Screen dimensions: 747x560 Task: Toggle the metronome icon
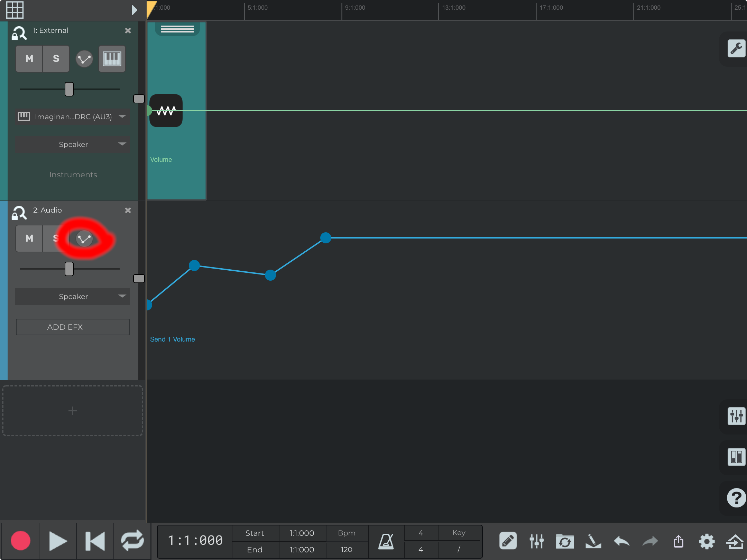(x=386, y=541)
